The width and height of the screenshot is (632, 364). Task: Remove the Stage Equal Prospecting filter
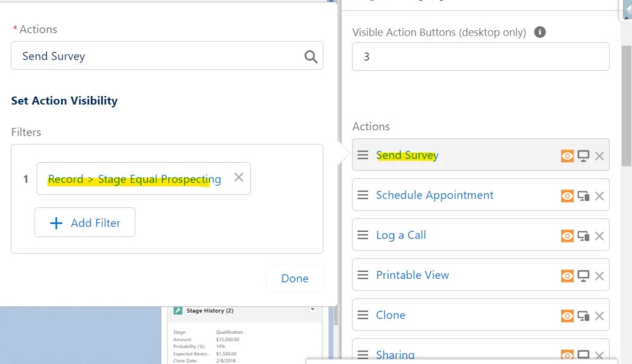pos(239,177)
